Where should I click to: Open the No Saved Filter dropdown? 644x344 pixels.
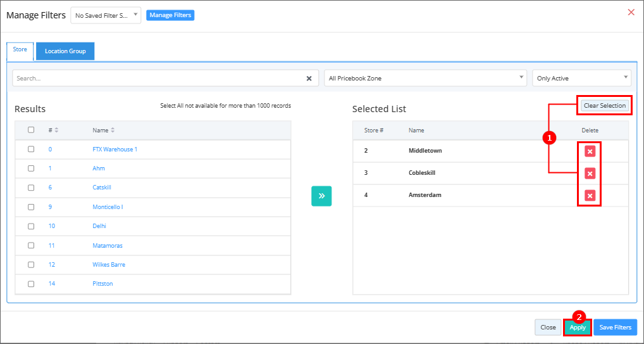click(x=106, y=15)
